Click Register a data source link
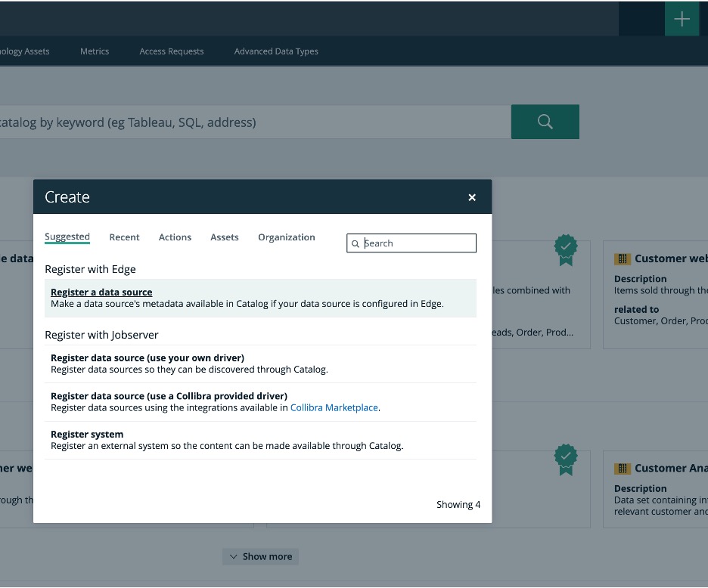This screenshot has width=708, height=588. [101, 292]
